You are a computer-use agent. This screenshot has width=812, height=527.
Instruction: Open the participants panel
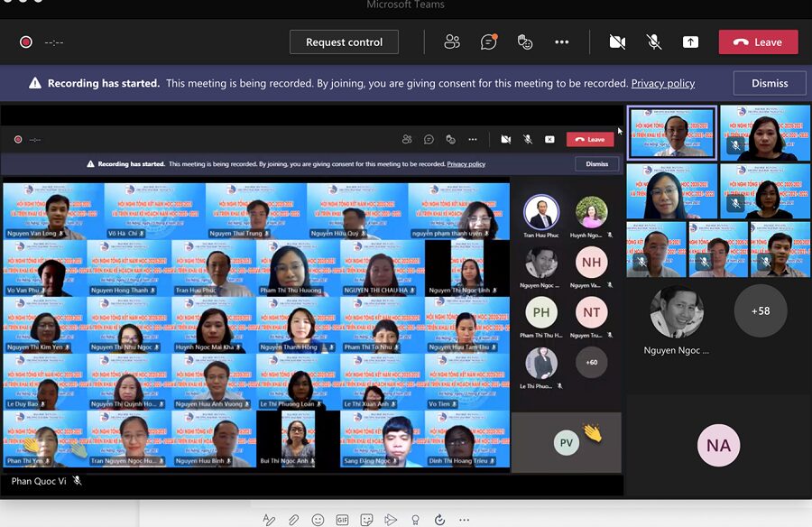coord(452,42)
